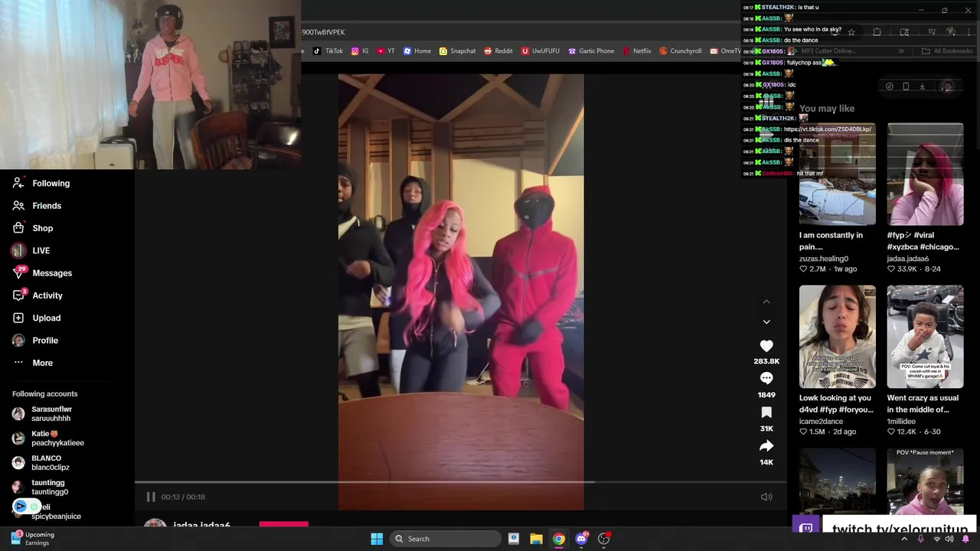980x551 pixels.
Task: Switch to Chrome in the taskbar
Action: click(x=559, y=539)
